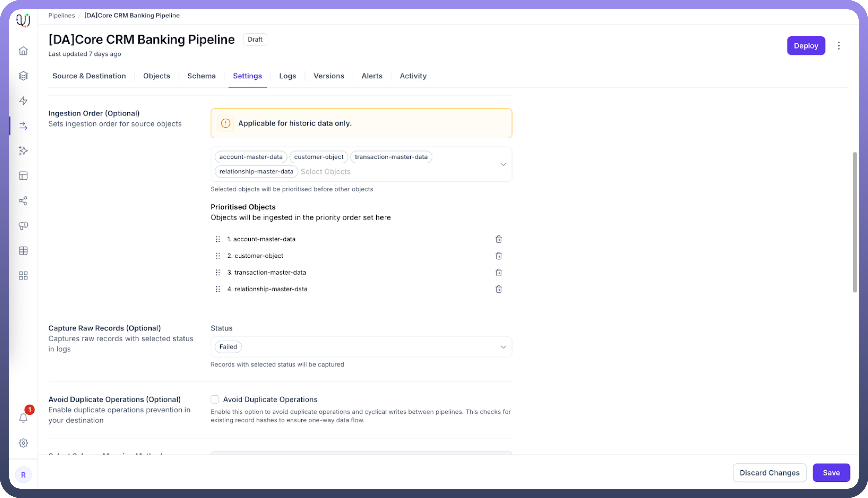The width and height of the screenshot is (868, 498).
Task: Switch to the Schema tab
Action: pyautogui.click(x=201, y=76)
